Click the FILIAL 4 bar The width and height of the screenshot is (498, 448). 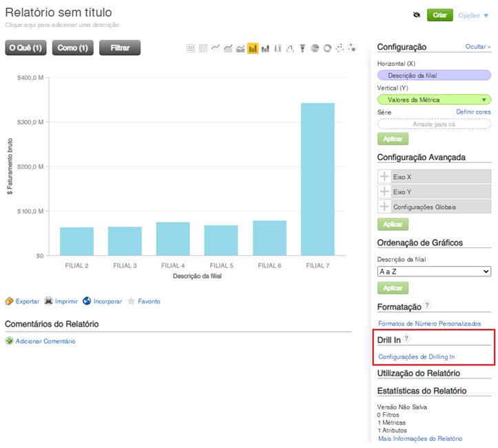pos(173,238)
